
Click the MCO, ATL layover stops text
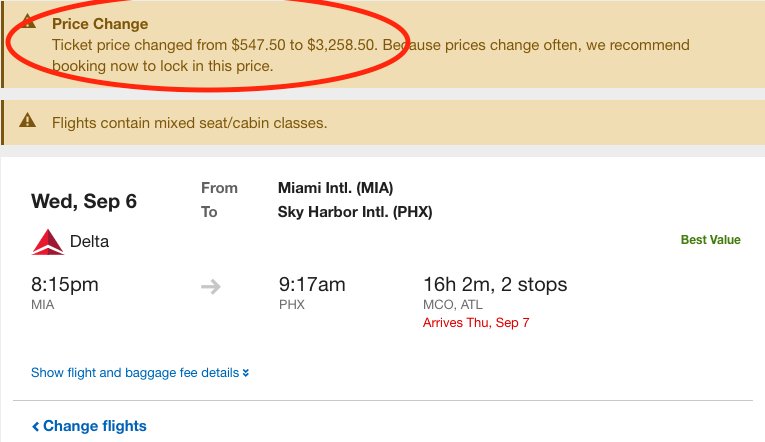point(452,305)
